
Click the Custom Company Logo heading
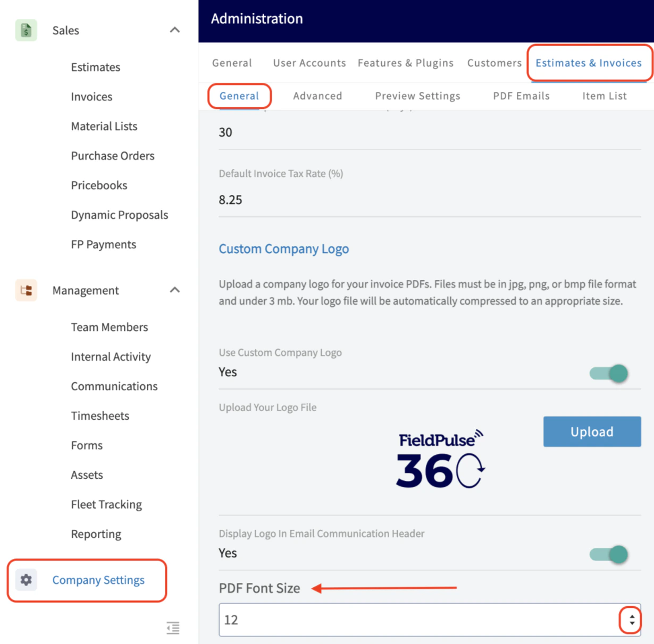coord(284,249)
